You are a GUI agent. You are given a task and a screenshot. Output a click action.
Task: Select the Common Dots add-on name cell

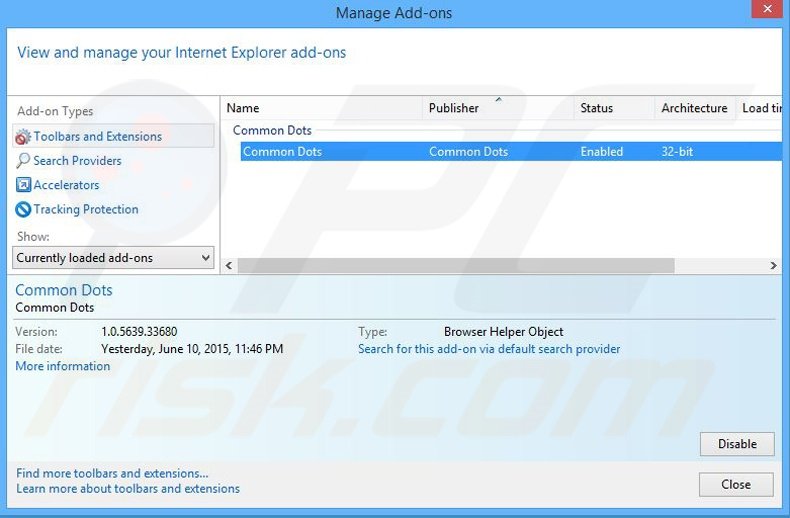(282, 152)
